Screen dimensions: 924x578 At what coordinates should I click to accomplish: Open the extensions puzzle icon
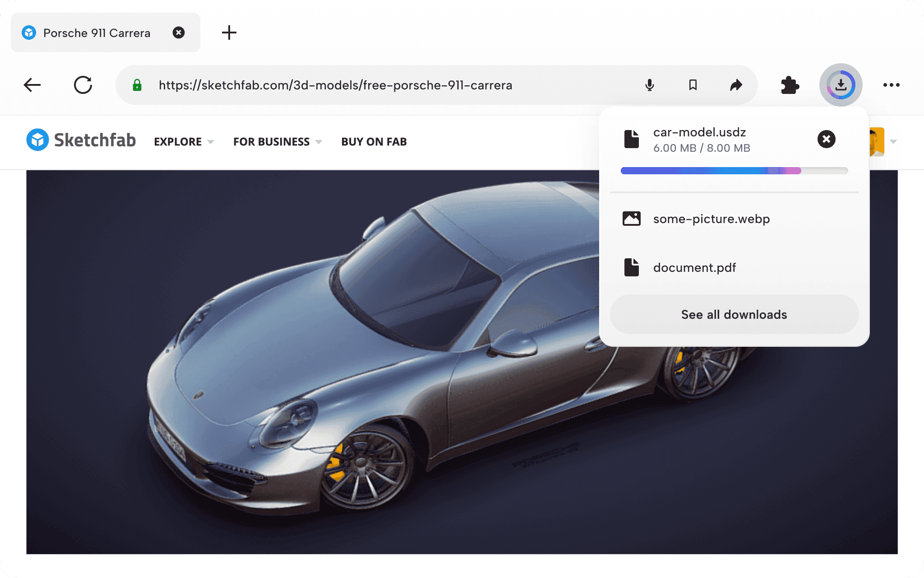(790, 85)
